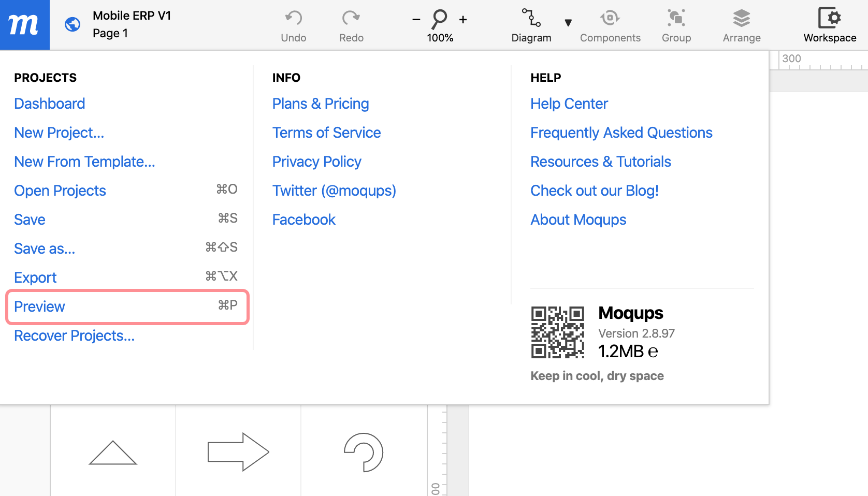Select Preview from the Projects menu
The height and width of the screenshot is (496, 868).
(39, 307)
